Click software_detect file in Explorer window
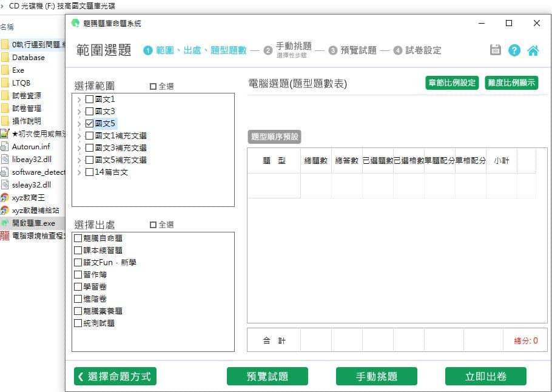This screenshot has width=552, height=392. pos(33,172)
